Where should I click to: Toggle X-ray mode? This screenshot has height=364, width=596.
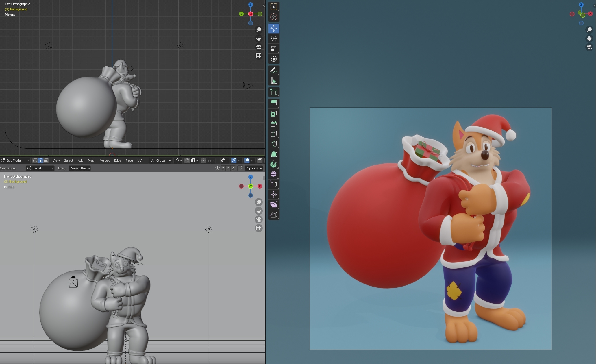click(260, 160)
